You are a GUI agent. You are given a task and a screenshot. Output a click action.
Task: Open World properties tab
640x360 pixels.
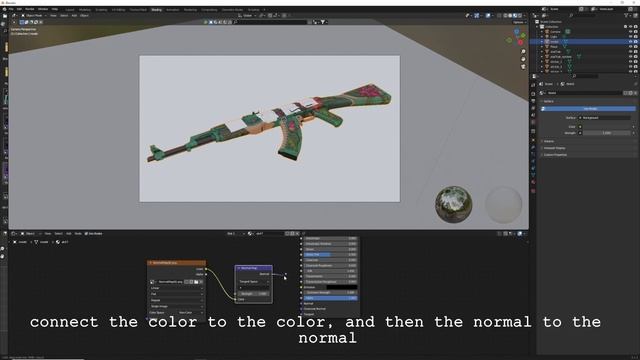point(533,122)
